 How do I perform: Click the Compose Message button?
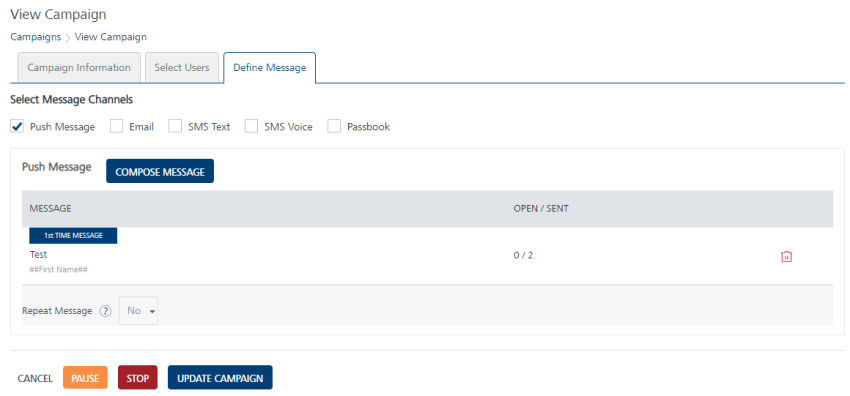pyautogui.click(x=160, y=171)
